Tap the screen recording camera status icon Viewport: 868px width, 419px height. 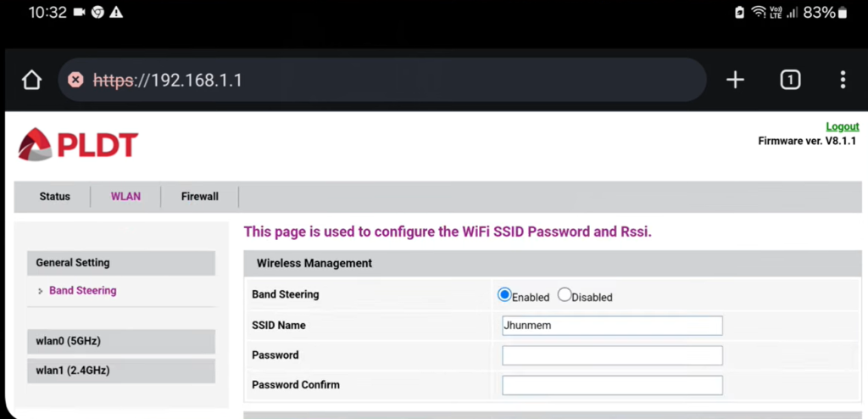[79, 13]
